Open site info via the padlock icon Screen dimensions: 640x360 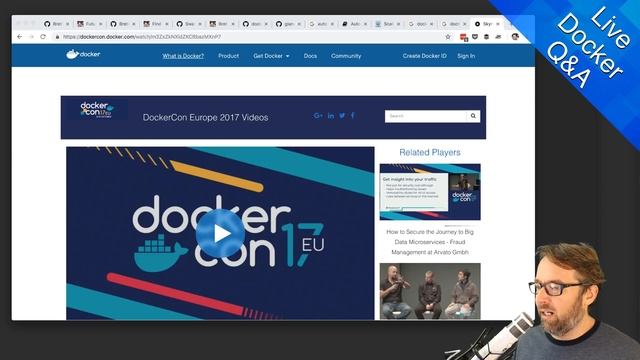(57, 37)
